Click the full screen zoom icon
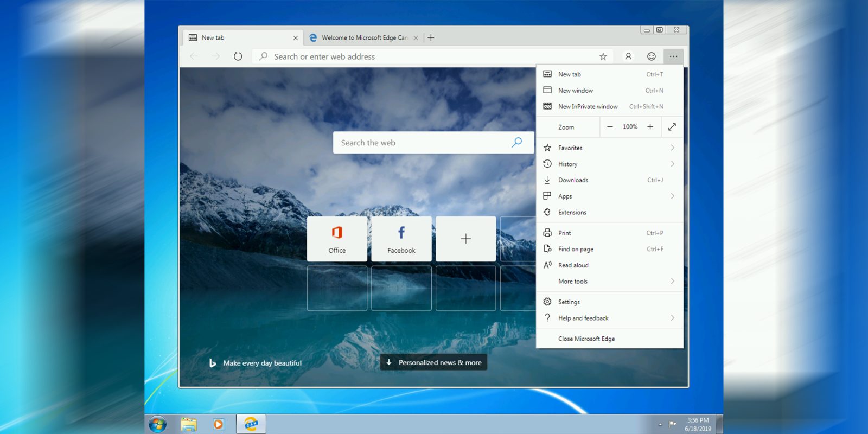868x434 pixels. [672, 127]
